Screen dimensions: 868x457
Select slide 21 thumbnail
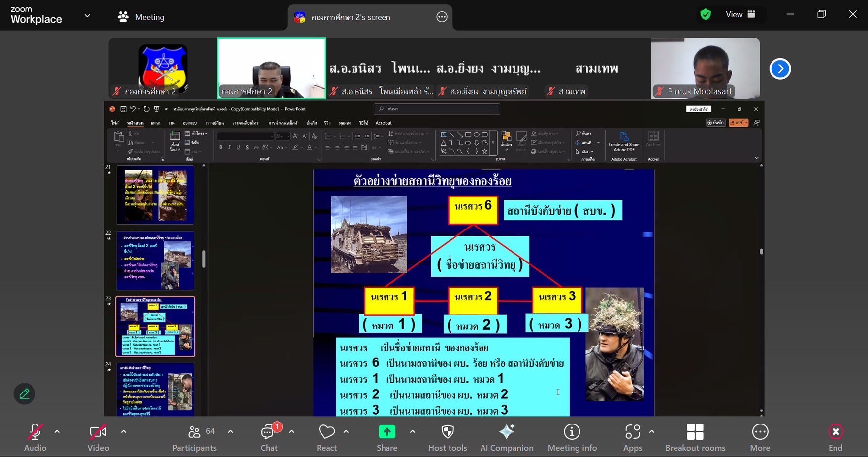coord(155,195)
